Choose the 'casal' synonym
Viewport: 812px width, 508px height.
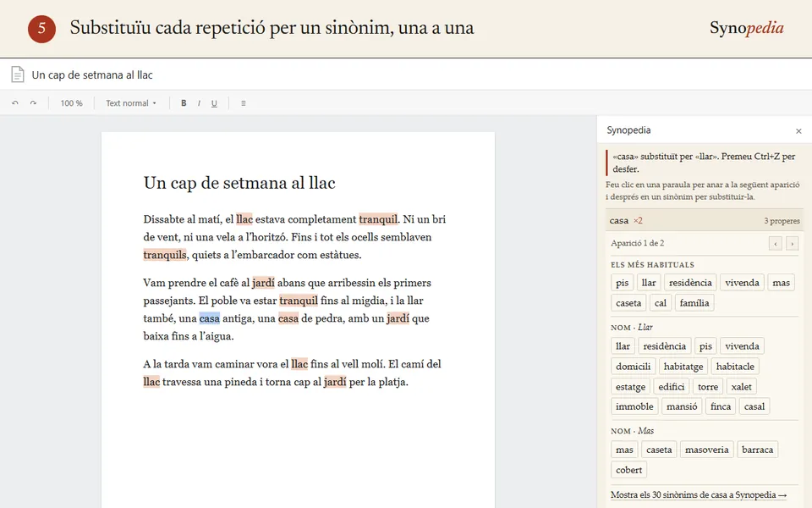(x=754, y=406)
